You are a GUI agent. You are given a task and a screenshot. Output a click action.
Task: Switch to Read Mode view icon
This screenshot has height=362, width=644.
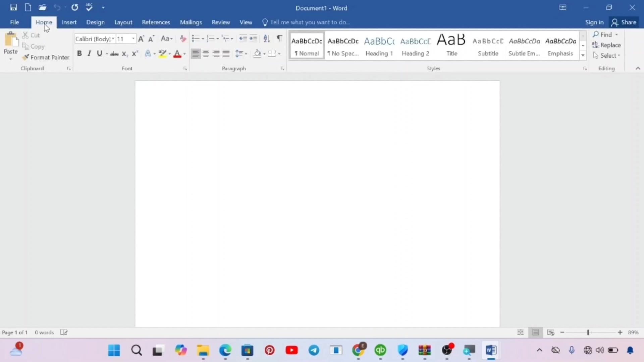[520, 332]
